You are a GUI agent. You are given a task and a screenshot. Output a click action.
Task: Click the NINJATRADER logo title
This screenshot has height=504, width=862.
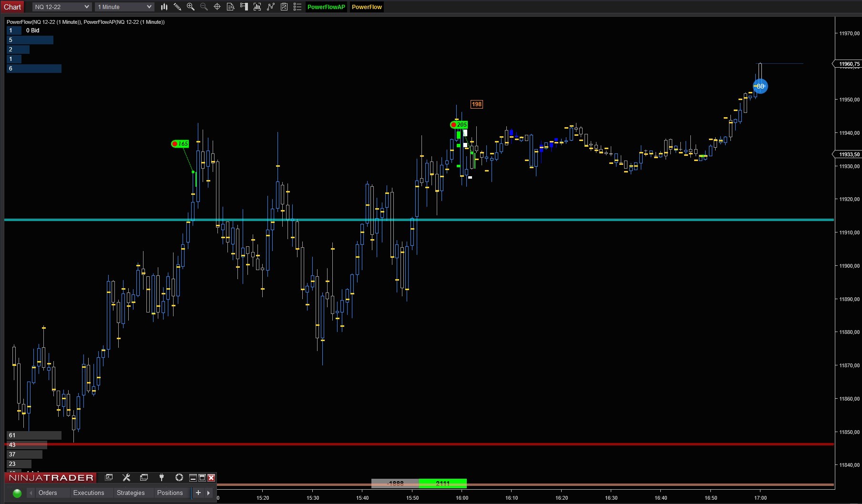pos(51,478)
